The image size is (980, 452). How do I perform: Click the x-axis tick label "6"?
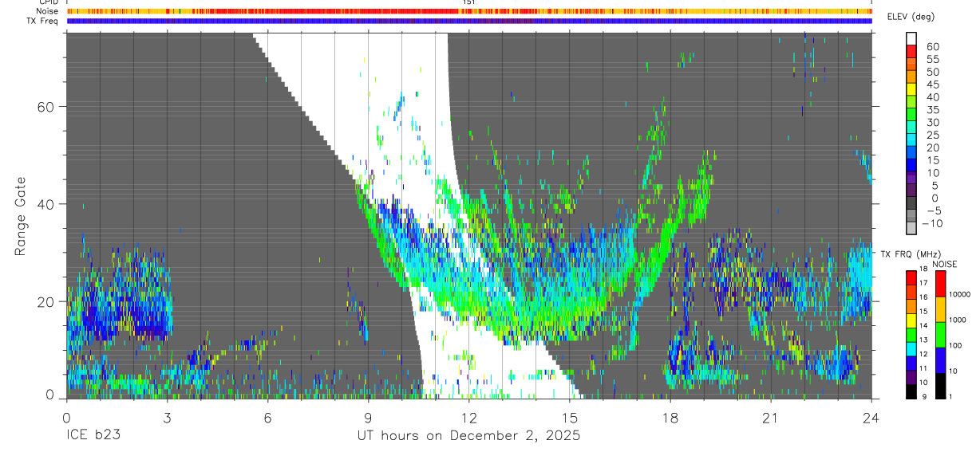coord(267,417)
